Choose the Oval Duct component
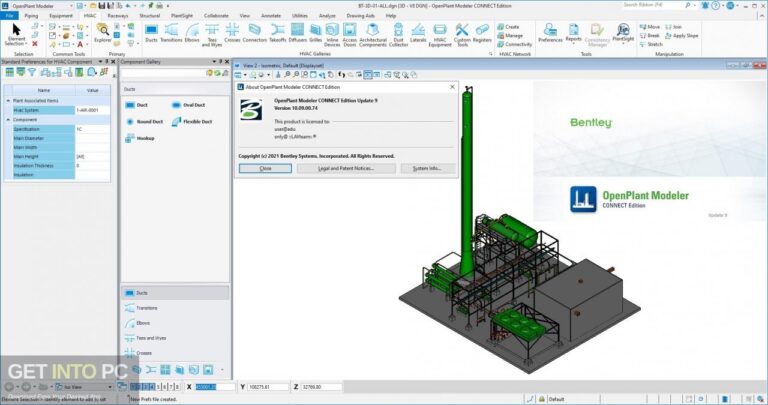The width and height of the screenshot is (768, 405). (x=189, y=105)
